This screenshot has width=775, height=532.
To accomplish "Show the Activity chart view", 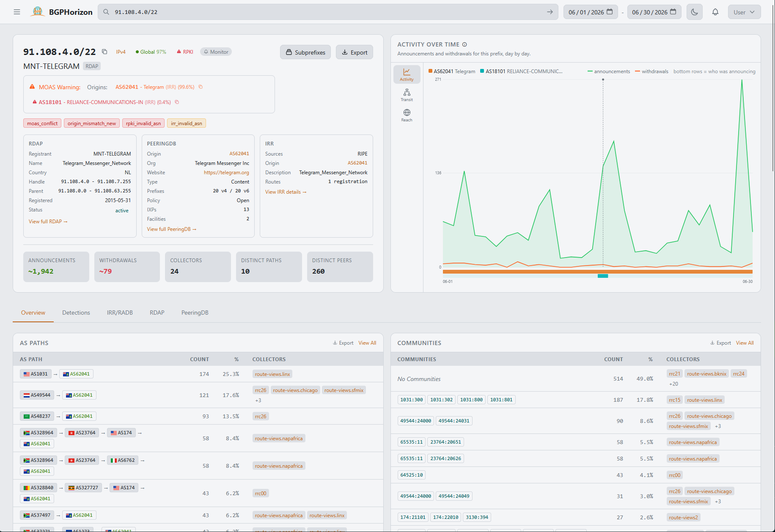I will click(407, 74).
